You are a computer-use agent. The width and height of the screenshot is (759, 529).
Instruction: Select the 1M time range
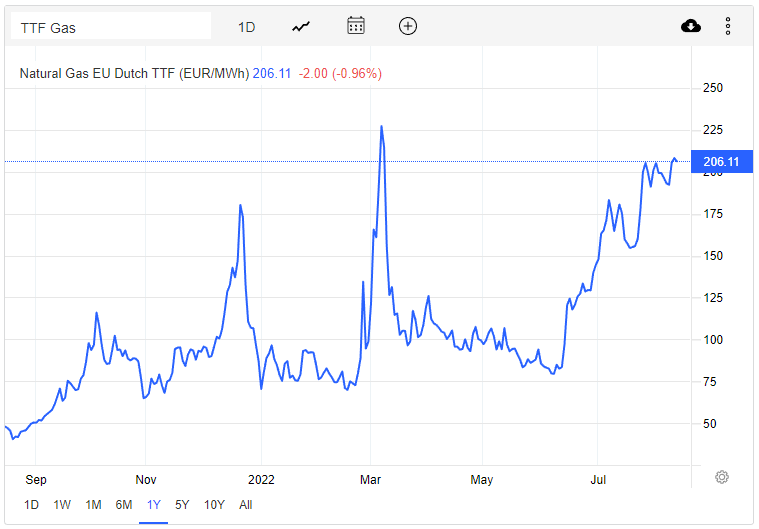pyautogui.click(x=93, y=505)
